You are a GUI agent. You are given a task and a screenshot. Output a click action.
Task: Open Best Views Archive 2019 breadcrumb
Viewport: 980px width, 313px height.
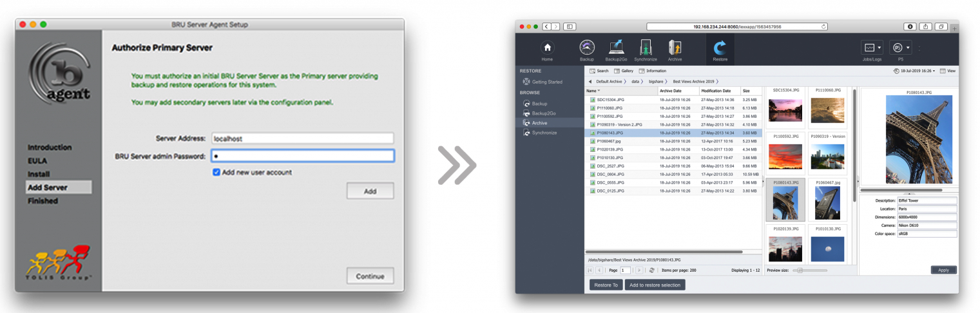[x=693, y=82]
